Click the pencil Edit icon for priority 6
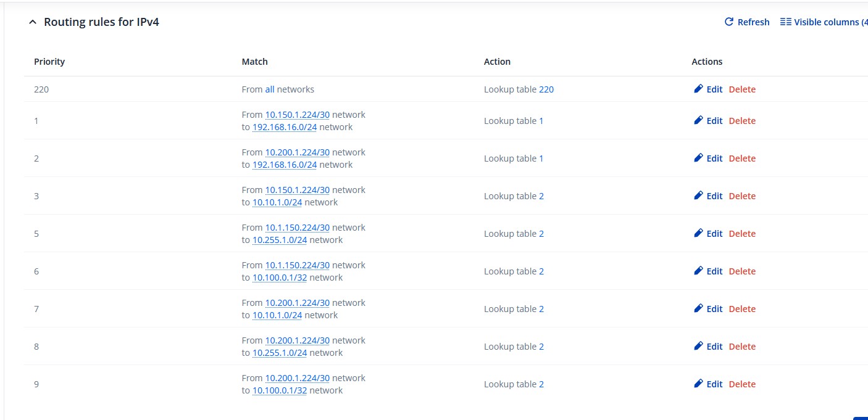The height and width of the screenshot is (420, 868). coord(699,271)
